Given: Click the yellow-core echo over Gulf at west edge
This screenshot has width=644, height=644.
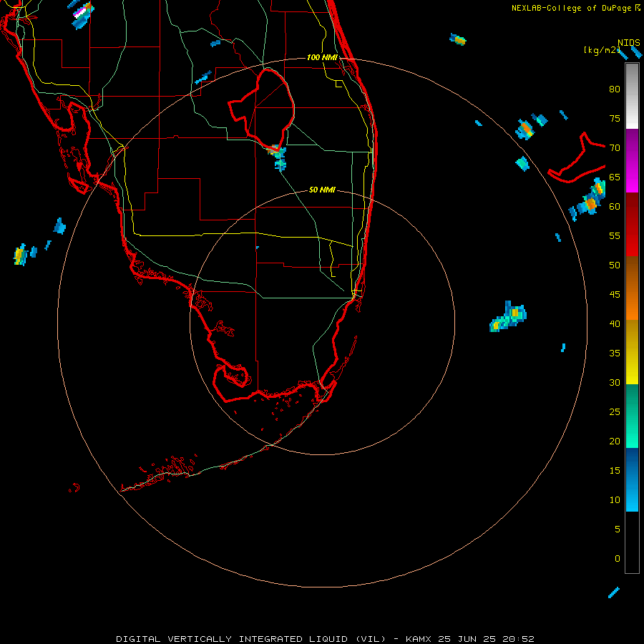Looking at the screenshot, I should click(x=20, y=255).
